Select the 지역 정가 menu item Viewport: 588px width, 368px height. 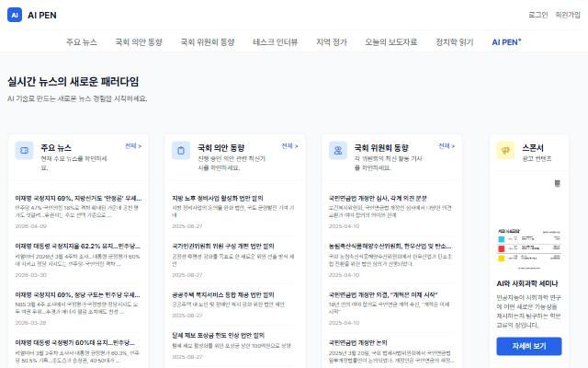click(332, 42)
